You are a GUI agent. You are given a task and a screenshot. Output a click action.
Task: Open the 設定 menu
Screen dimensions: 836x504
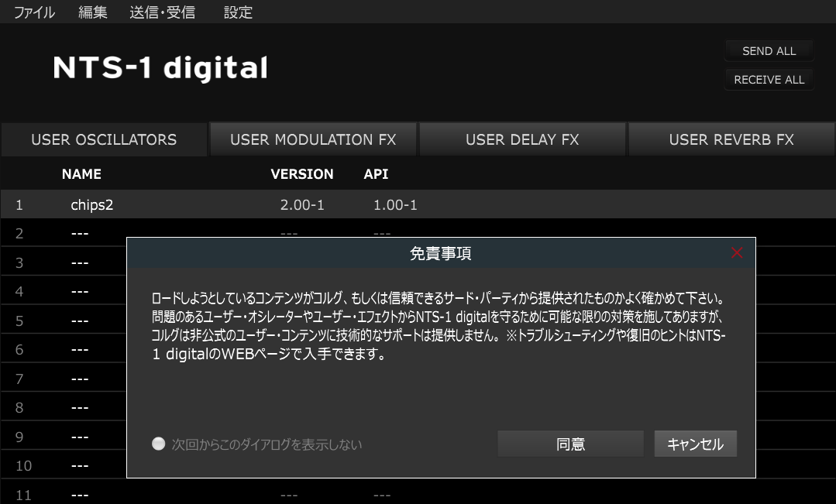(238, 12)
